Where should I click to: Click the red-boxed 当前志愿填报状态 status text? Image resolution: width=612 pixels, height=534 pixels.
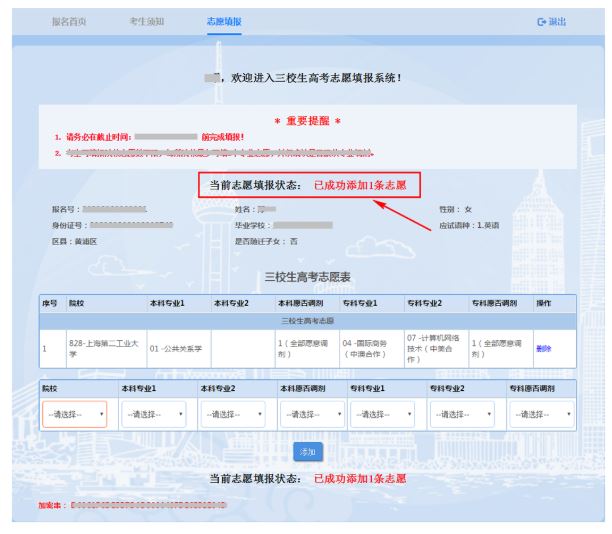tap(308, 185)
